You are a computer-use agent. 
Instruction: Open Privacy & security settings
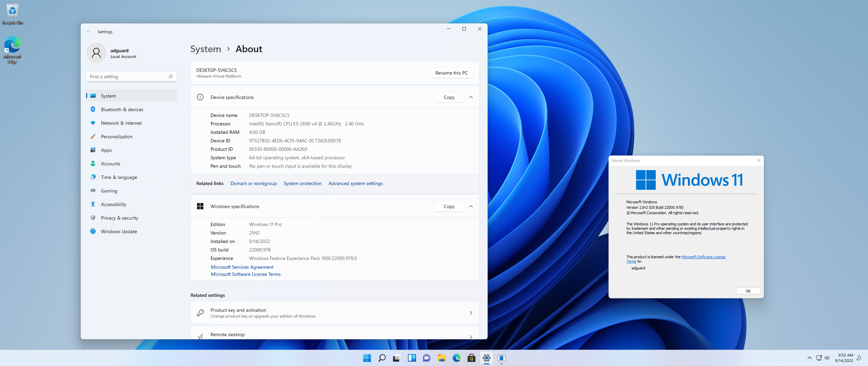point(132,218)
